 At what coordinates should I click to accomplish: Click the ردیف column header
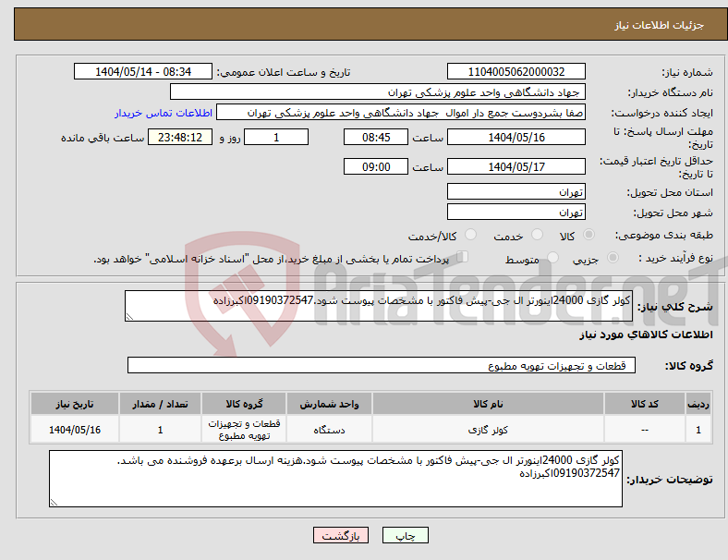[698, 404]
